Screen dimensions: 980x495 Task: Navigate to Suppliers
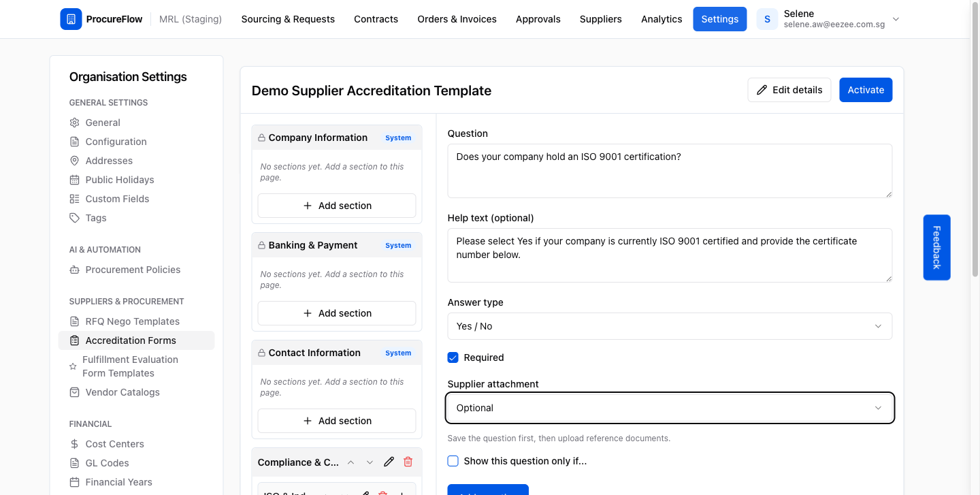point(600,19)
